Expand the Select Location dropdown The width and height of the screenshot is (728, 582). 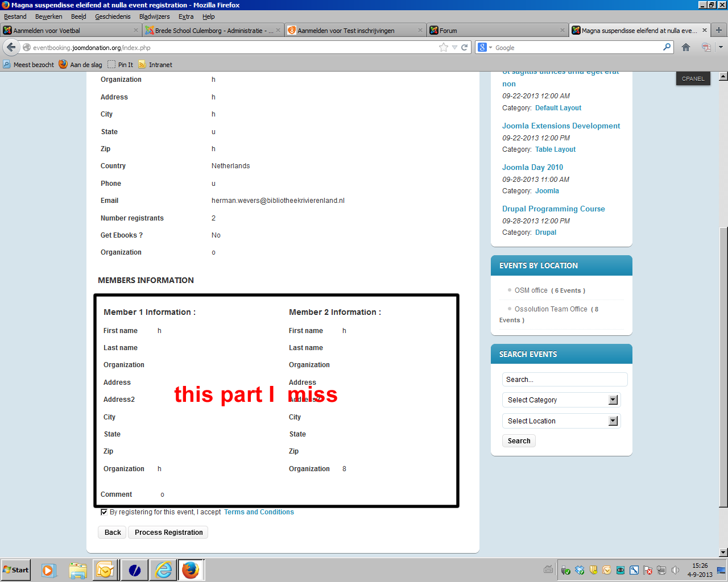613,421
